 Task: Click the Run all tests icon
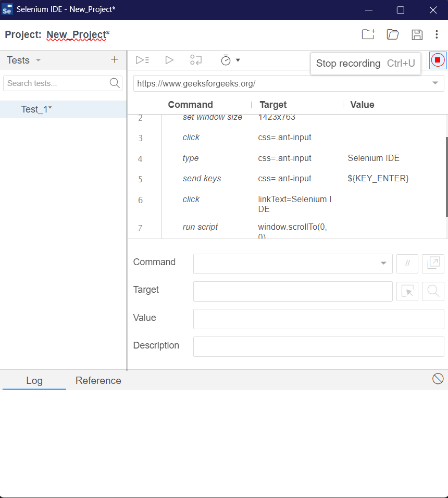point(142,60)
